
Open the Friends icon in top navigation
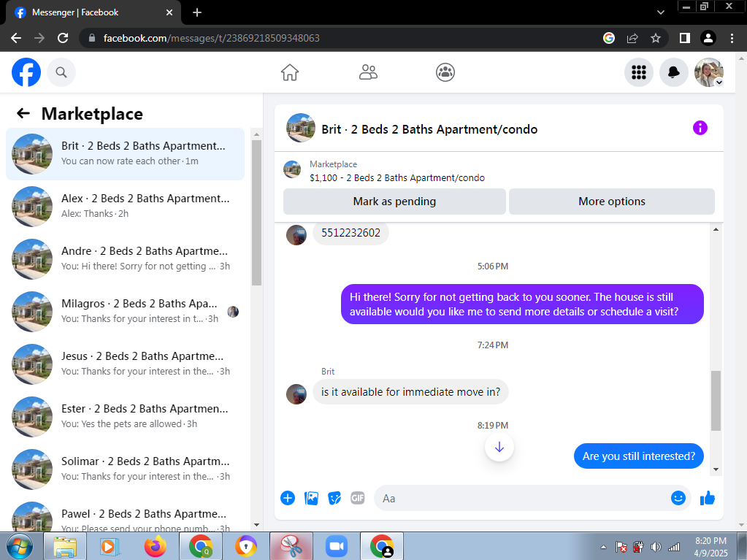(368, 72)
